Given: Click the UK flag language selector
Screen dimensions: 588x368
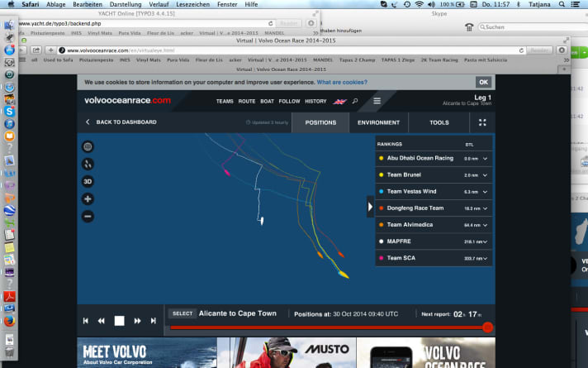Looking at the screenshot, I should [339, 102].
